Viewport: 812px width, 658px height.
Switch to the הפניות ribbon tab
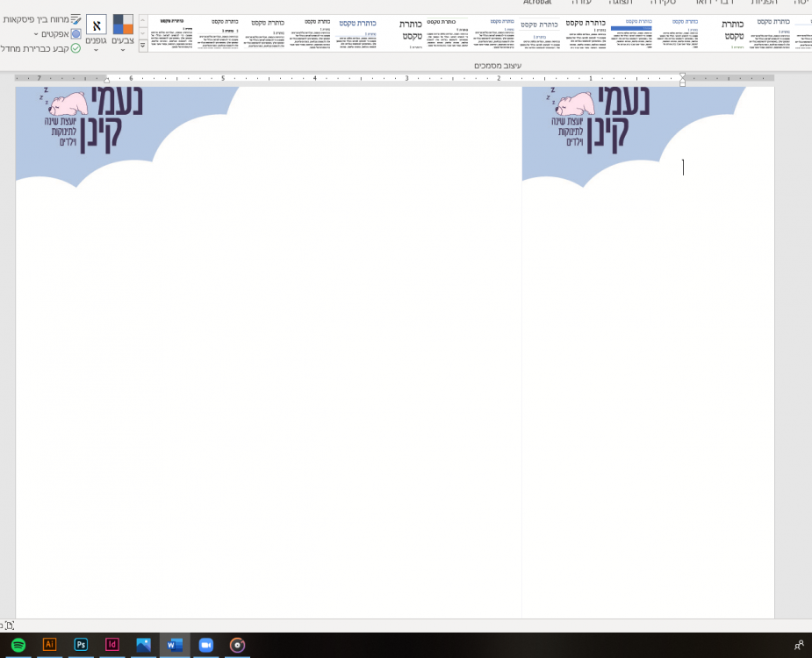(x=765, y=2)
